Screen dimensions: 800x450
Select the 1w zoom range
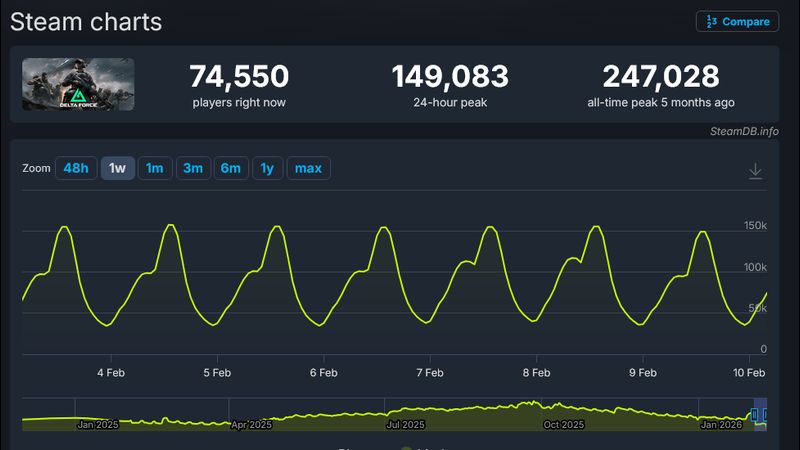(x=117, y=168)
